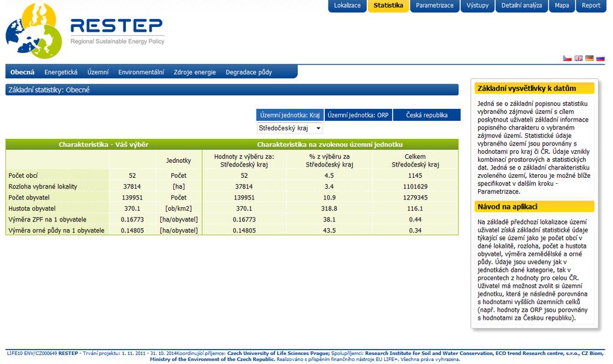Image resolution: width=613 pixels, height=364 pixels.
Task: Click the '[ob/km2]' unit cell
Action: pos(179,208)
